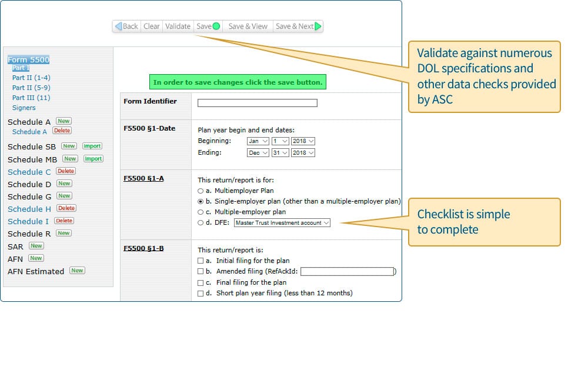
Task: Click New badge for Schedule MB
Action: [x=70, y=159]
